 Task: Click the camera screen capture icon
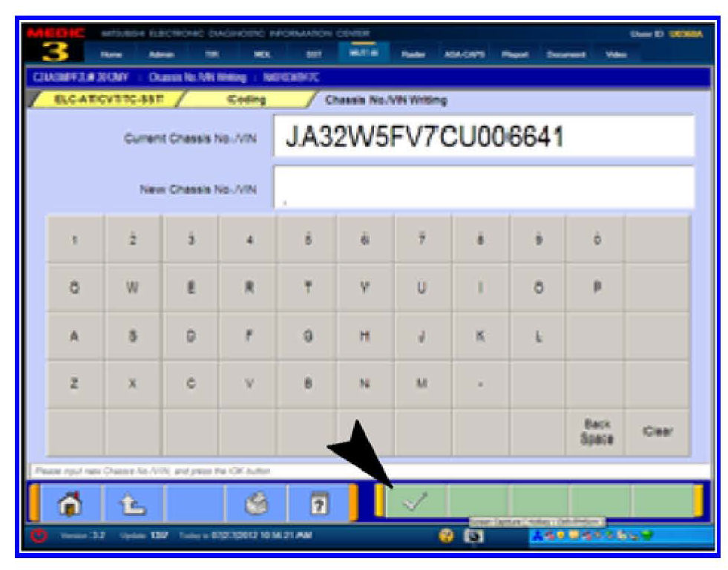(x=472, y=538)
